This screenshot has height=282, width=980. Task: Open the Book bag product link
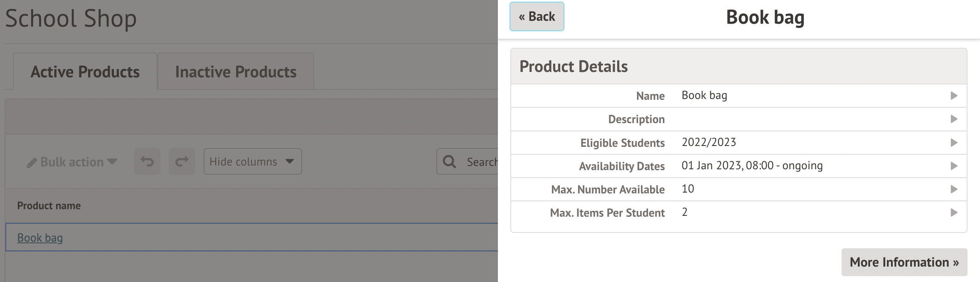click(x=40, y=237)
